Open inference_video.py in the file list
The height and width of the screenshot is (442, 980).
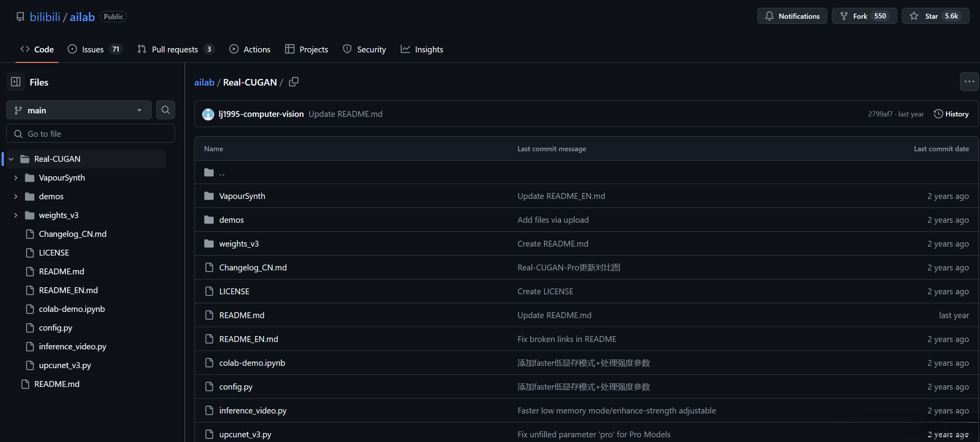(253, 410)
